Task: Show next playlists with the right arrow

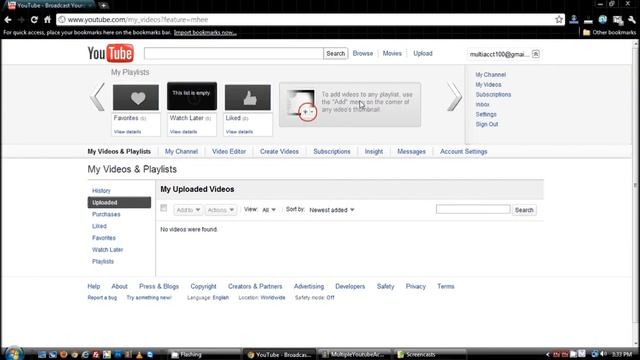Action: click(x=454, y=97)
